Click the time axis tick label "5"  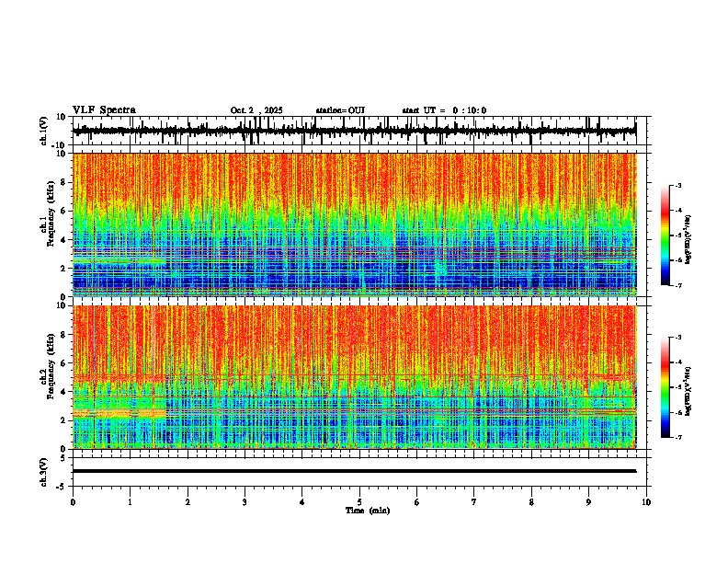click(x=359, y=502)
